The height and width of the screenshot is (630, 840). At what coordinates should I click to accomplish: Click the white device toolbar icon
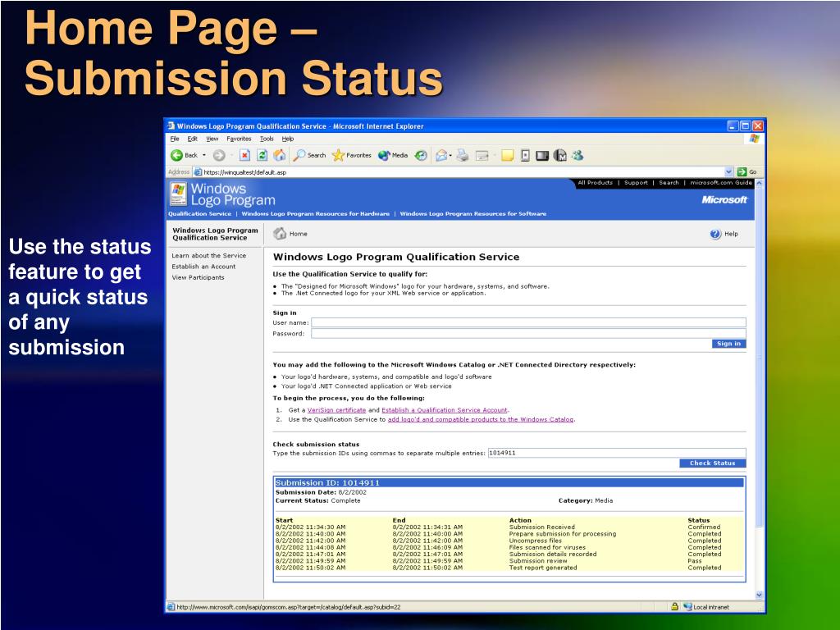click(x=526, y=155)
